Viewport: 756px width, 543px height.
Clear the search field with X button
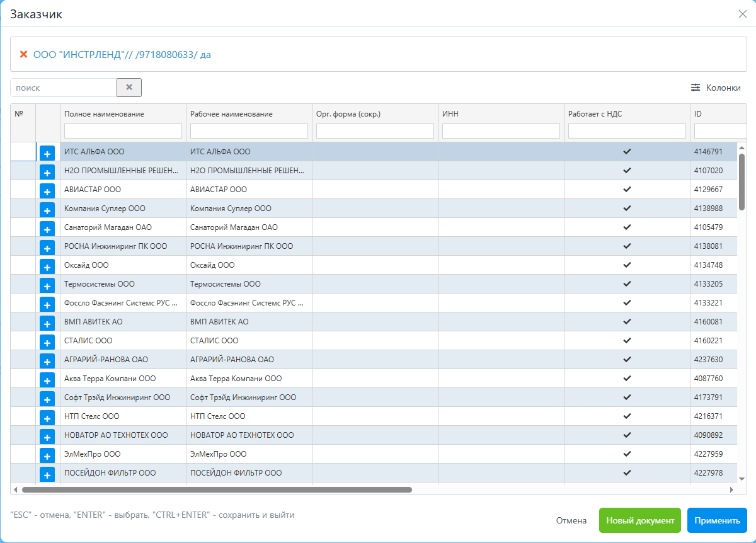[x=129, y=88]
